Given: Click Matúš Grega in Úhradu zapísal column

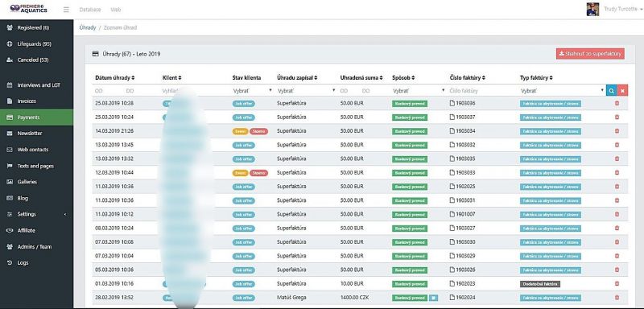Looking at the screenshot, I should tap(291, 298).
